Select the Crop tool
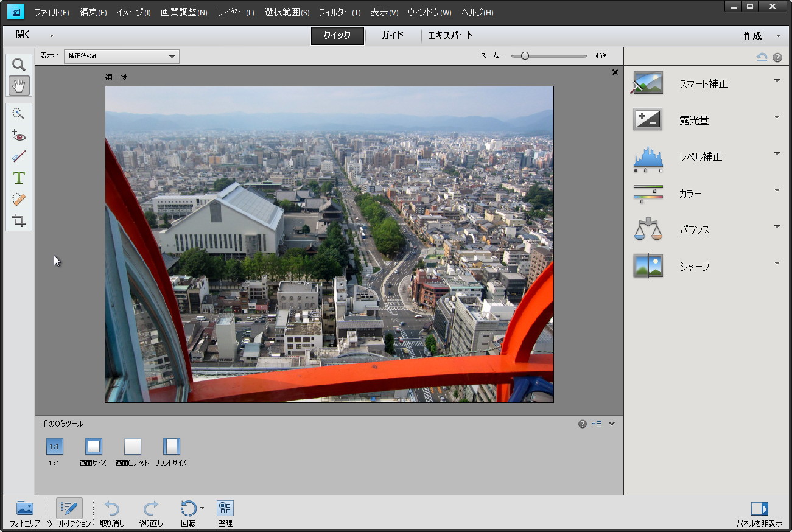This screenshot has height=532, width=792. pos(18,220)
